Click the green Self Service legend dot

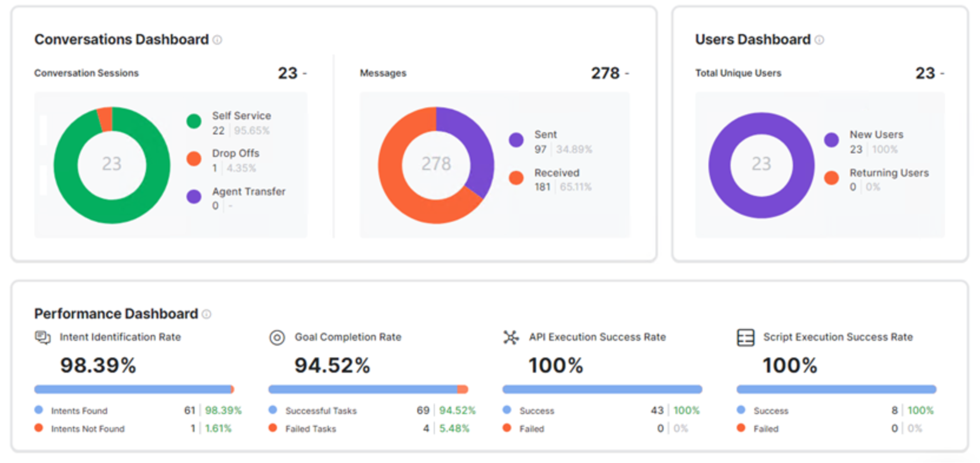194,121
